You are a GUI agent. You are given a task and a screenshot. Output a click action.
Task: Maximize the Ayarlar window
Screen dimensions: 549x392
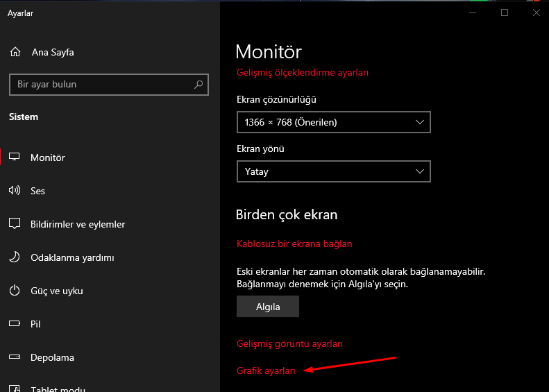(505, 12)
